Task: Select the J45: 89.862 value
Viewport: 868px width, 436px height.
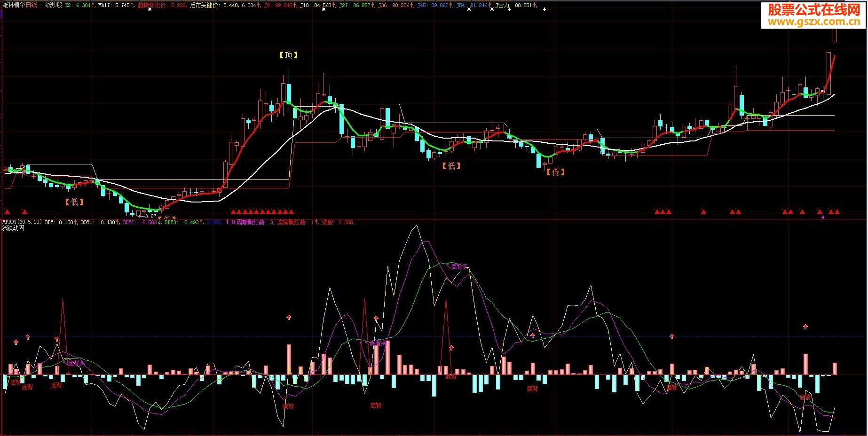Action: (x=433, y=5)
